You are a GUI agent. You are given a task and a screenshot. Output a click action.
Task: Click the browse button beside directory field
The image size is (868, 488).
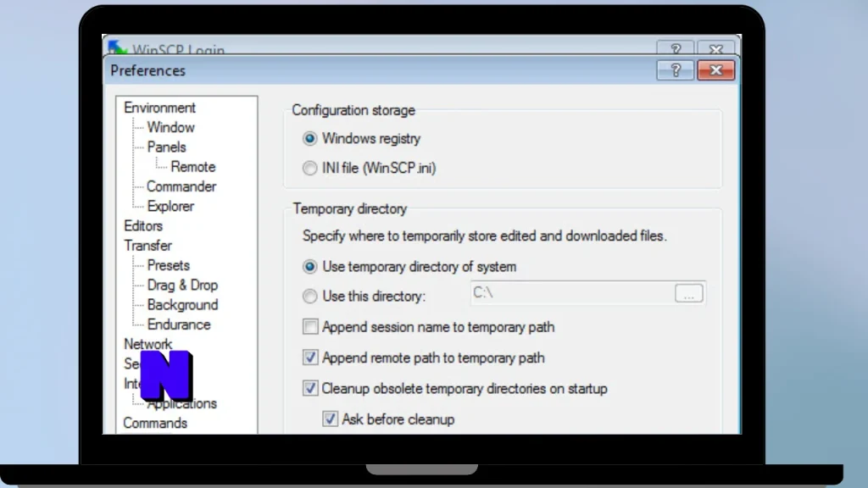(688, 294)
